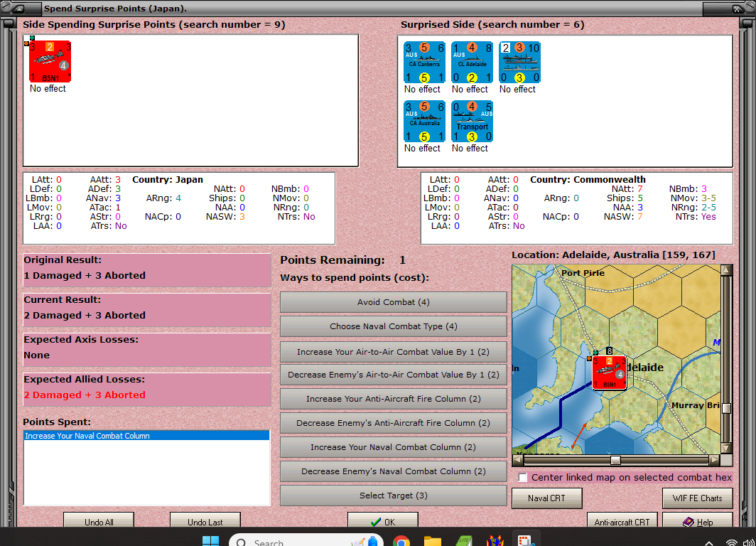Click Decrease Enemy's Naval Combat Column (2)

tap(394, 471)
